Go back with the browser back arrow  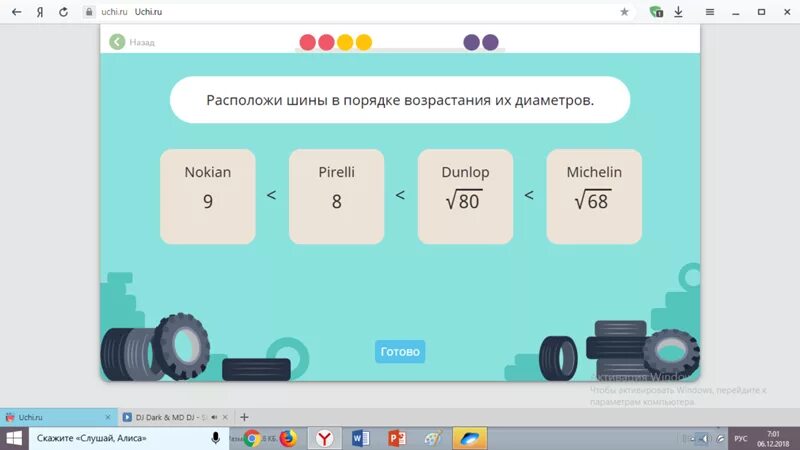16,12
